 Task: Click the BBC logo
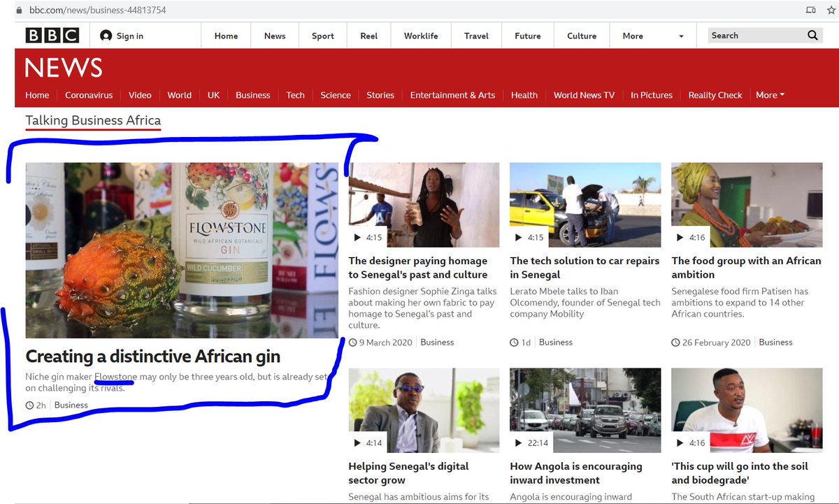tap(52, 35)
